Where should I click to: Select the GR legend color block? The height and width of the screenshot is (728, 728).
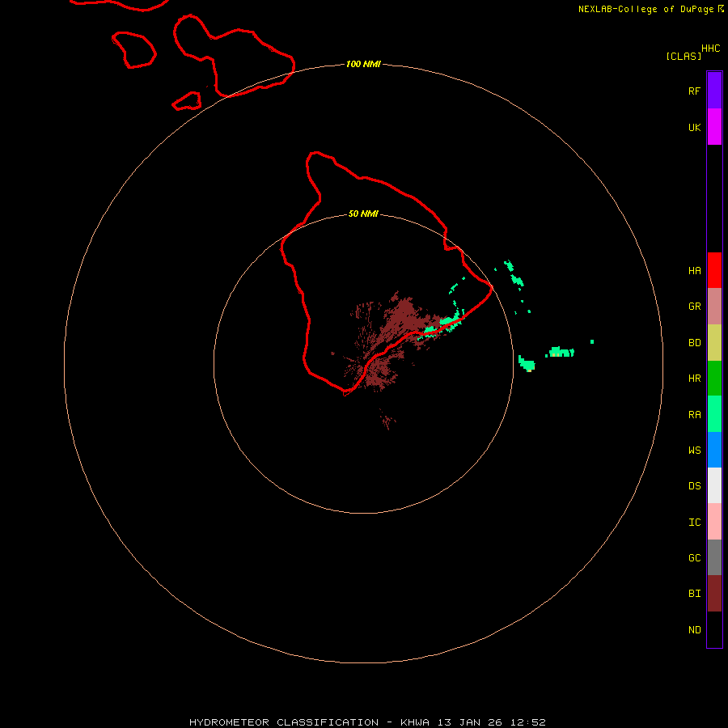tap(714, 307)
